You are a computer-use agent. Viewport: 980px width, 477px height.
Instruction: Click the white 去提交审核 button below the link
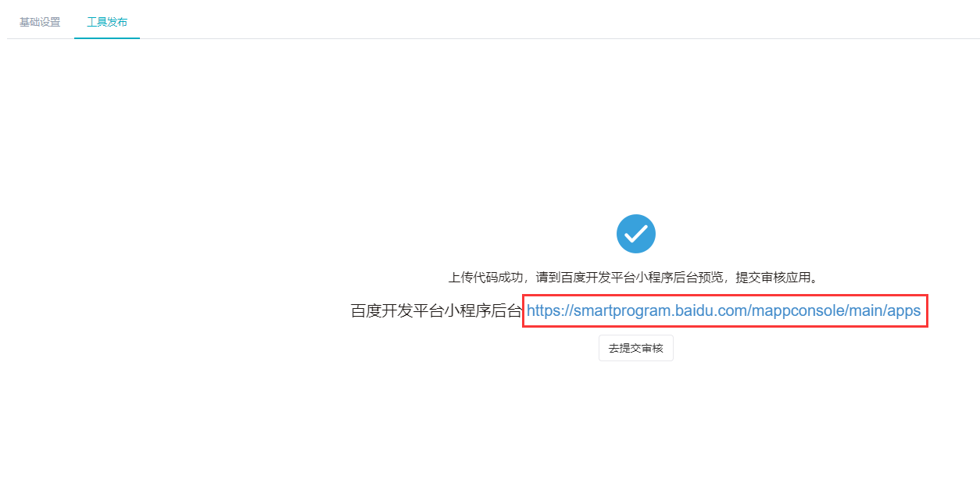636,348
